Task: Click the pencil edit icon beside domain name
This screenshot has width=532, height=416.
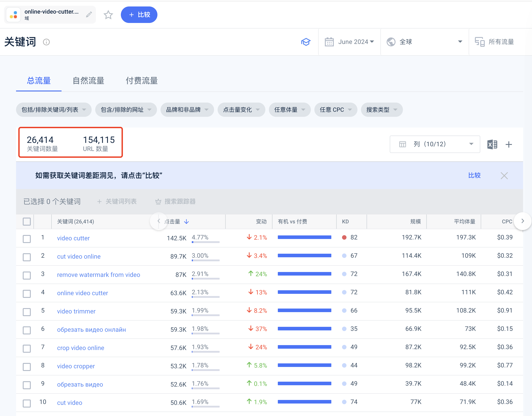Action: tap(89, 15)
